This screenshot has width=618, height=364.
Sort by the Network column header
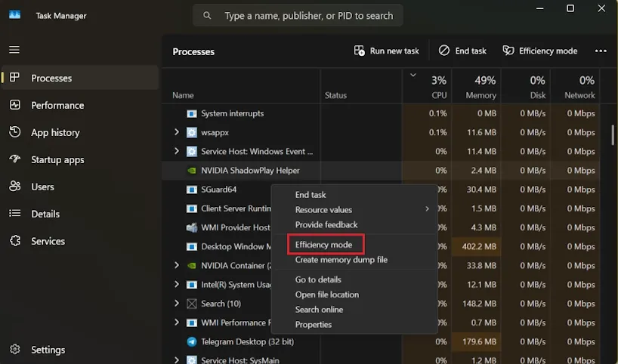pos(579,95)
